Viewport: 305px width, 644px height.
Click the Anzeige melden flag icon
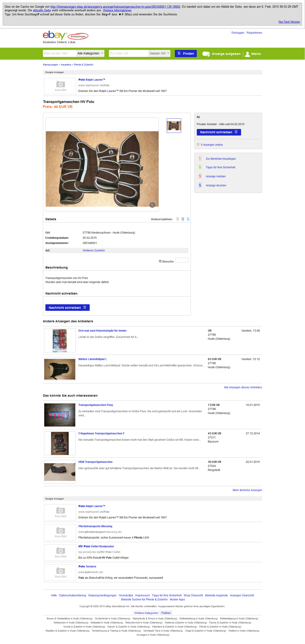click(200, 176)
